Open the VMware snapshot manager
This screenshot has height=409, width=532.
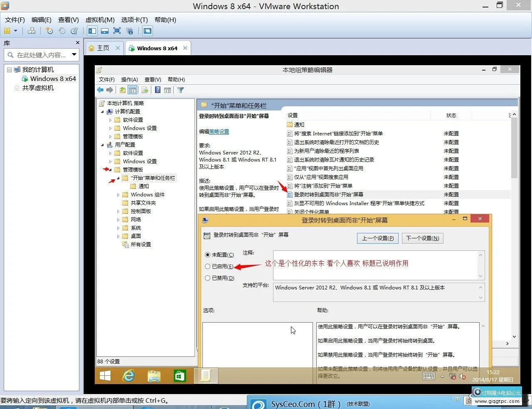[x=74, y=31]
